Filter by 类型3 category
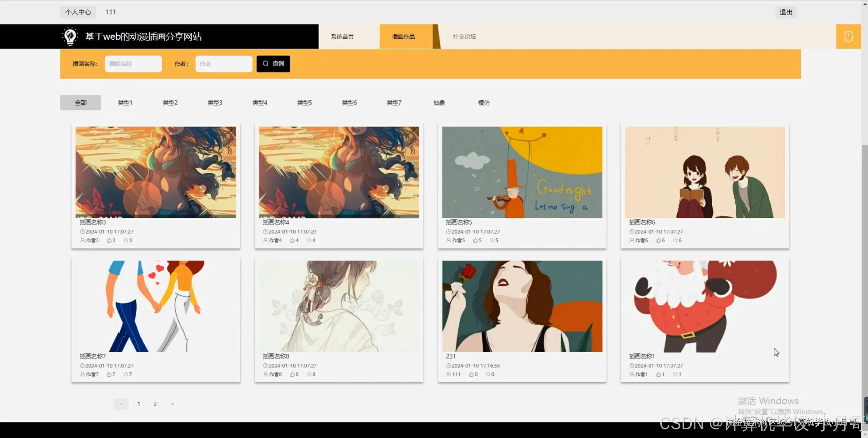 pyautogui.click(x=215, y=102)
